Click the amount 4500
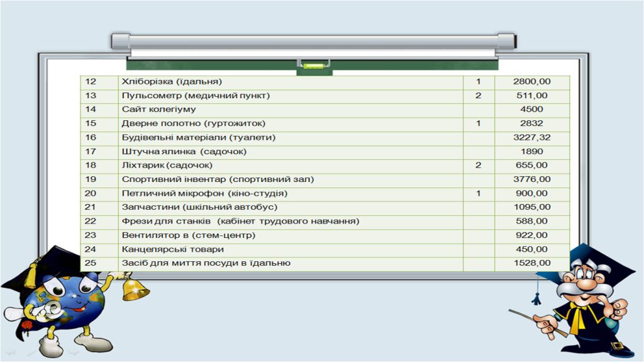Image resolution: width=644 pixels, height=362 pixels. pos(532,110)
